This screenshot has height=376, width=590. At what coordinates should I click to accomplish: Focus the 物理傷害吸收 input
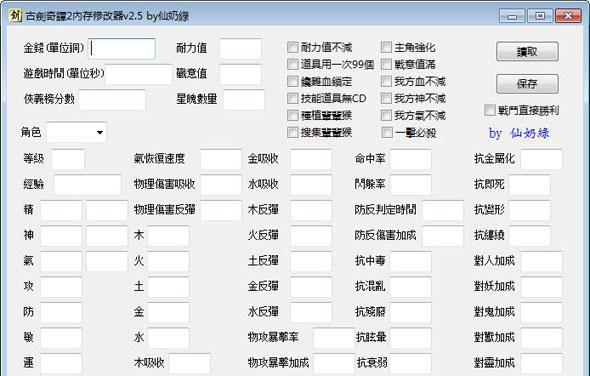[221, 184]
